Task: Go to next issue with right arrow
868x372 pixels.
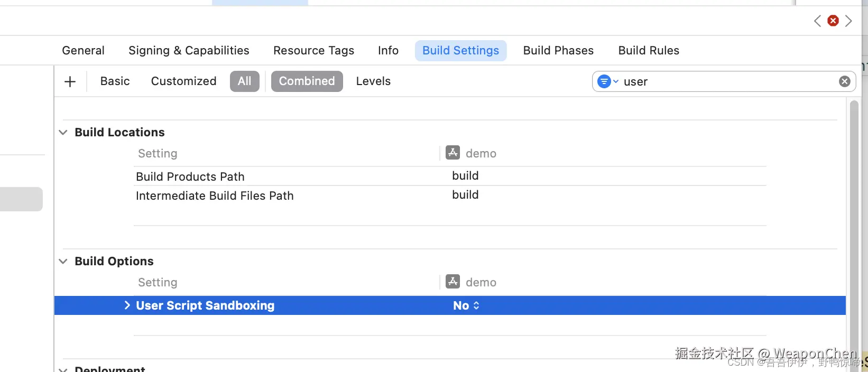Action: coord(848,21)
